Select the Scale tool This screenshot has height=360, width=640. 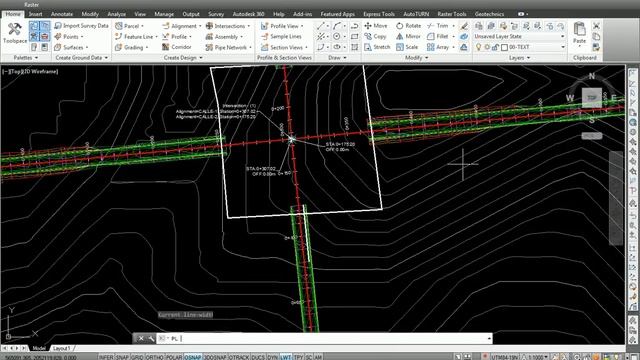pyautogui.click(x=407, y=47)
